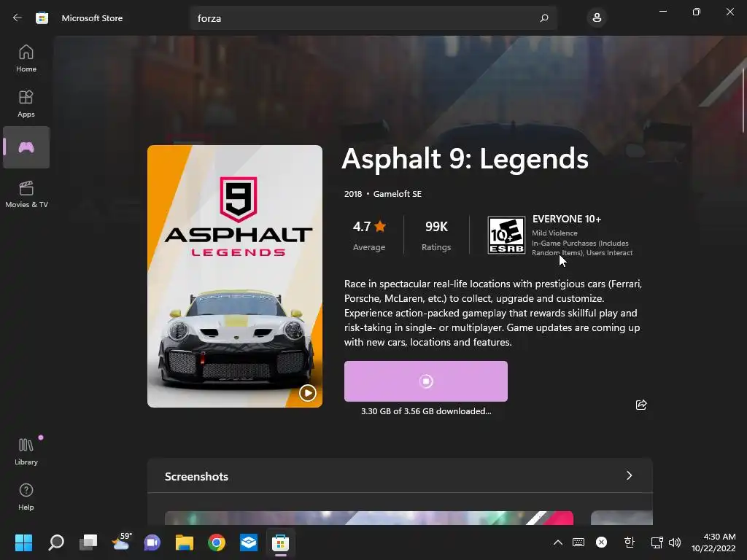Open the Windows Start menu
The width and height of the screenshot is (747, 560).
23,542
